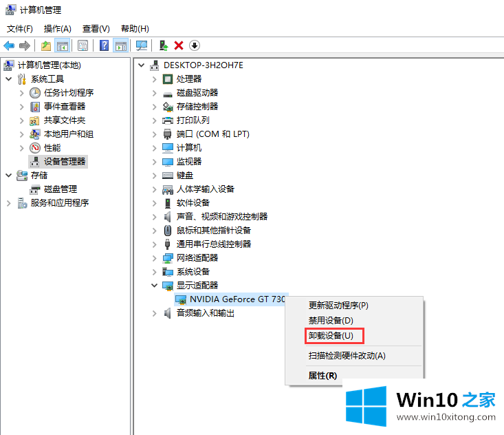Select the 软件设备 category label
This screenshot has height=435, width=504.
193,203
